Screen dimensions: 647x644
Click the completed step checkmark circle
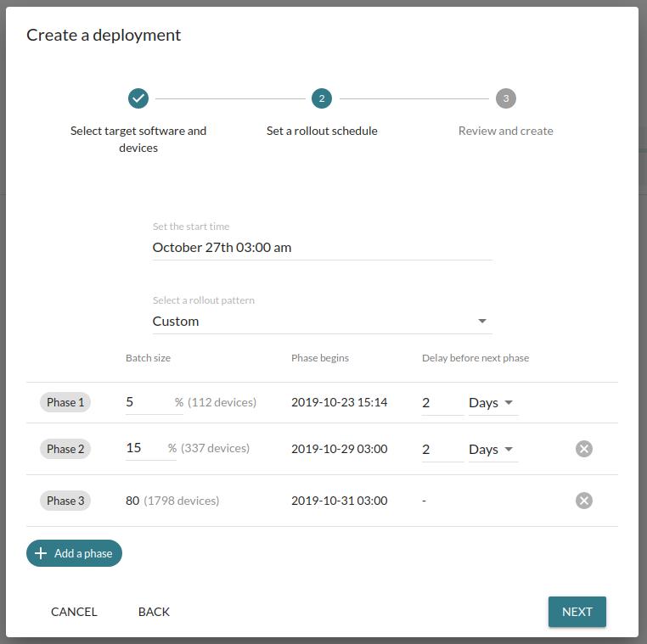point(138,98)
